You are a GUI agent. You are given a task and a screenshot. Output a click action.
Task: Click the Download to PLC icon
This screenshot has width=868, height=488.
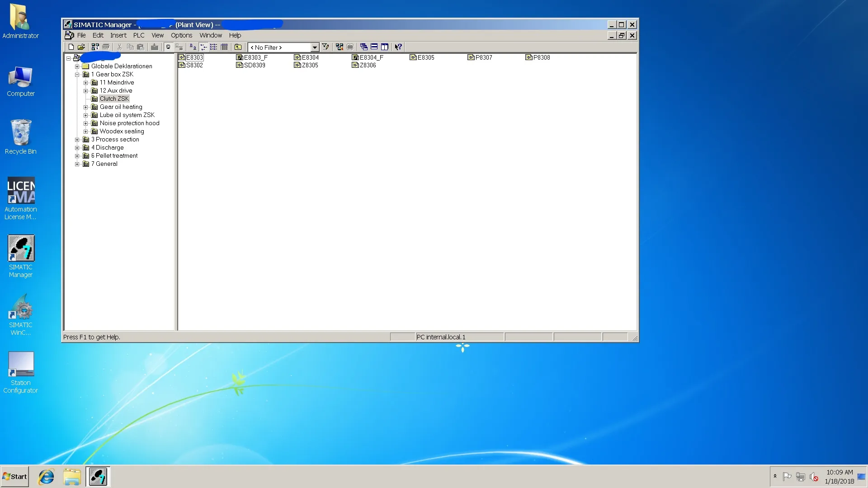pyautogui.click(x=155, y=47)
